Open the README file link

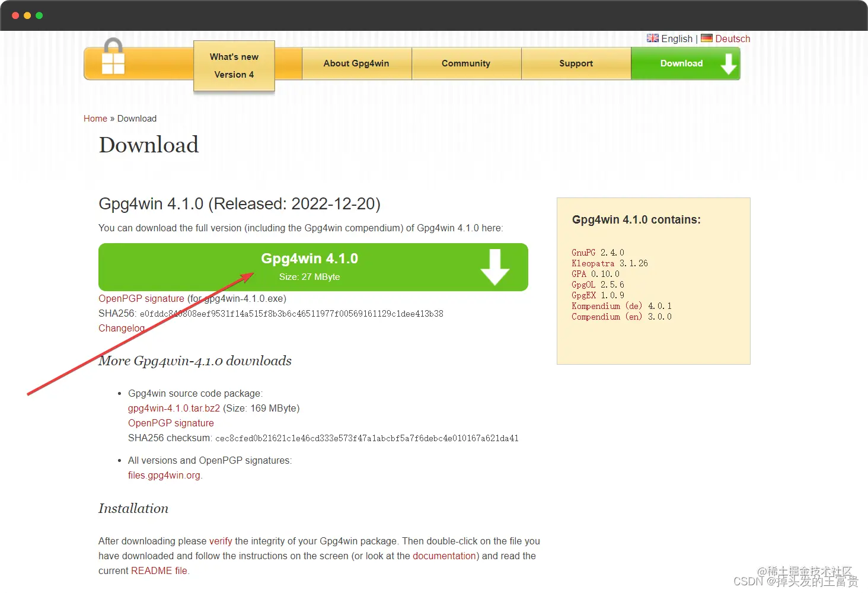click(x=159, y=570)
